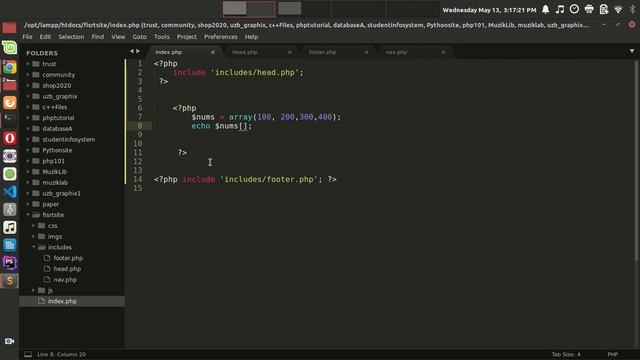Screen dimensions: 640x360
Task: Click the Sublime Text dock icon
Action: [x=9, y=281]
